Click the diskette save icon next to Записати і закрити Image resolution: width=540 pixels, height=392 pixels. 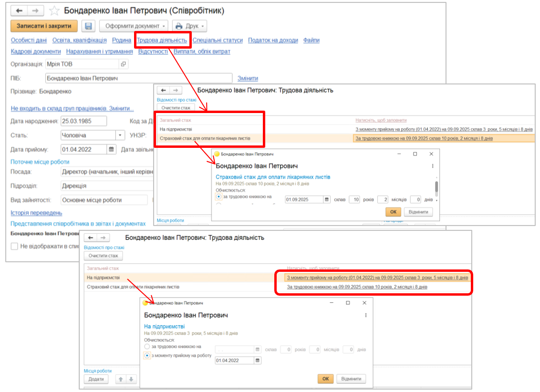89,26
